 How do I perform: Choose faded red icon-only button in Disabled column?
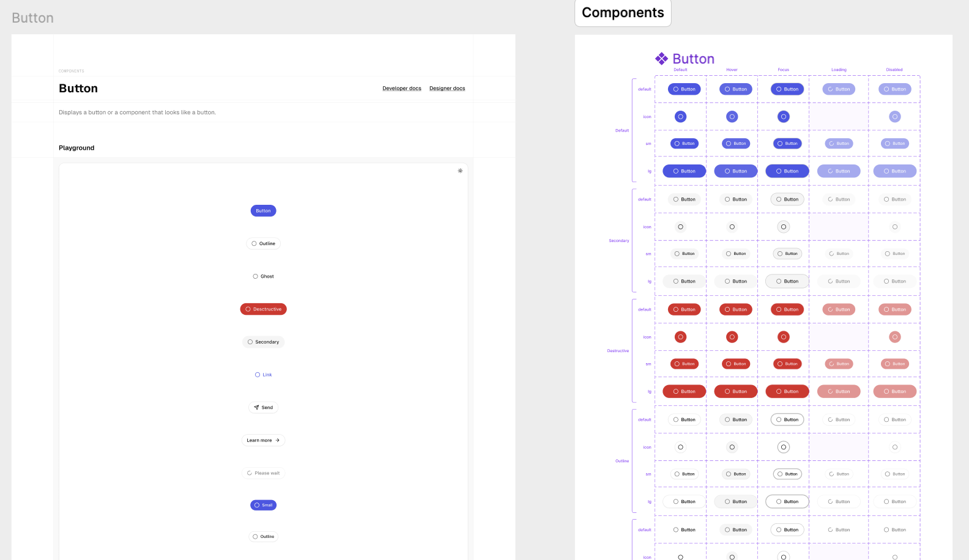point(895,337)
